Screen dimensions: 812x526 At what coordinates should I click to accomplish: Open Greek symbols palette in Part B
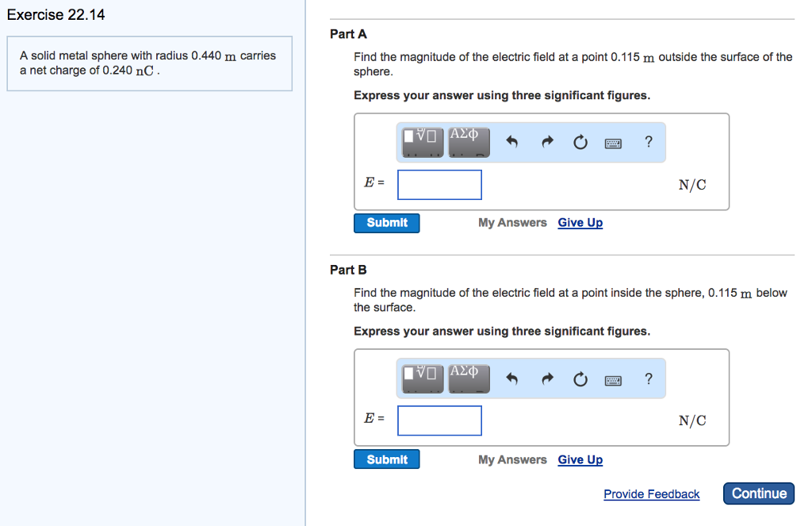coord(468,378)
